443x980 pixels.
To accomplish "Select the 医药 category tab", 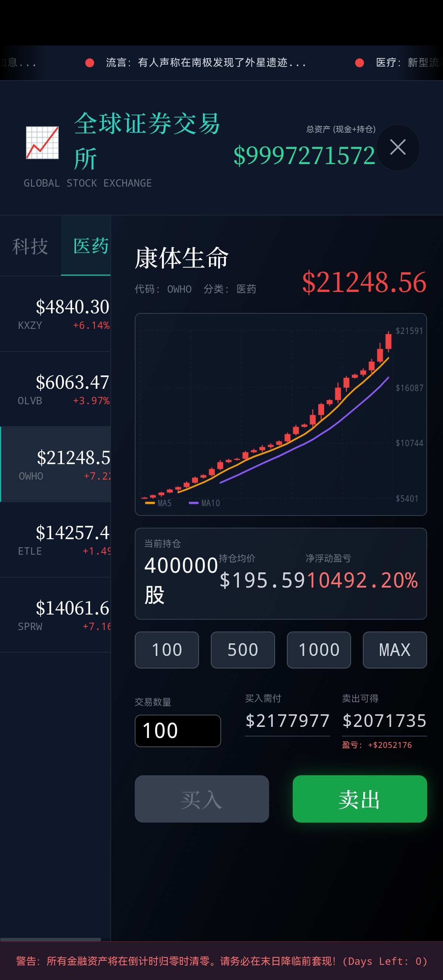I will [86, 246].
